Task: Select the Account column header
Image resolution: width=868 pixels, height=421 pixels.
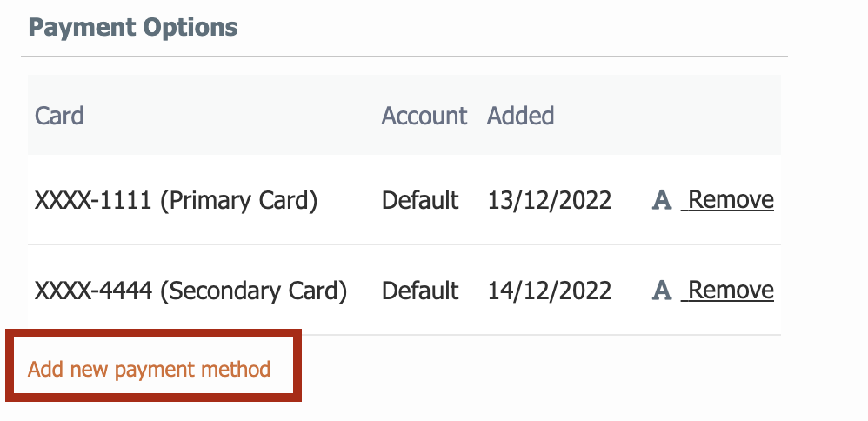Action: [x=424, y=116]
